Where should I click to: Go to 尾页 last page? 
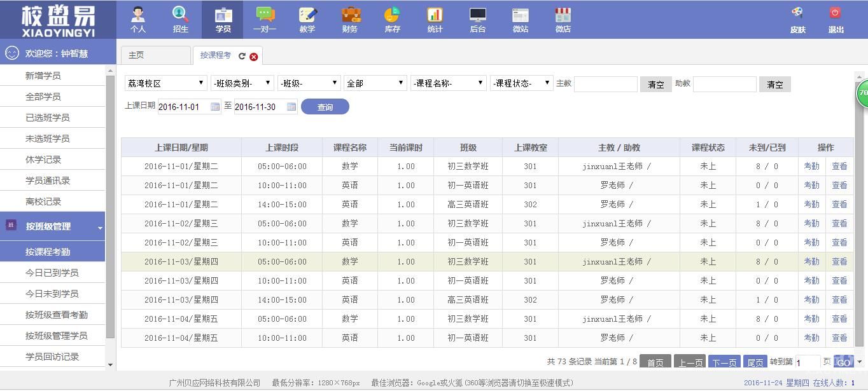click(755, 362)
